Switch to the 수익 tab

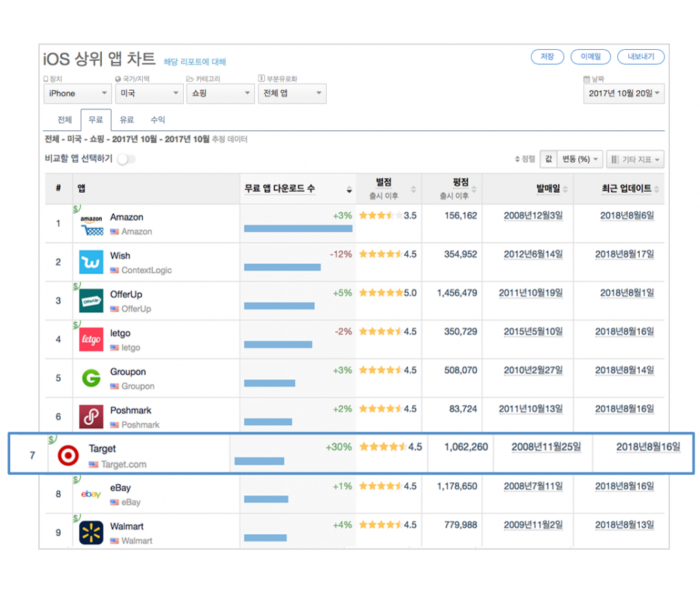coord(158,120)
